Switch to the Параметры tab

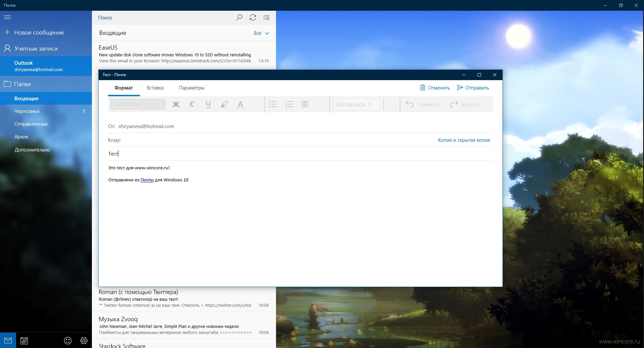coord(192,88)
